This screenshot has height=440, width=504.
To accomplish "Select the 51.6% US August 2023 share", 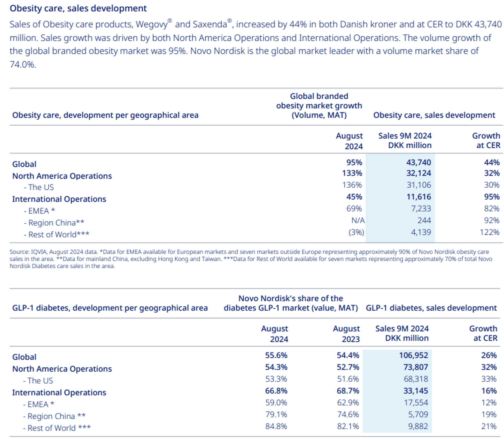I will 348,379.
